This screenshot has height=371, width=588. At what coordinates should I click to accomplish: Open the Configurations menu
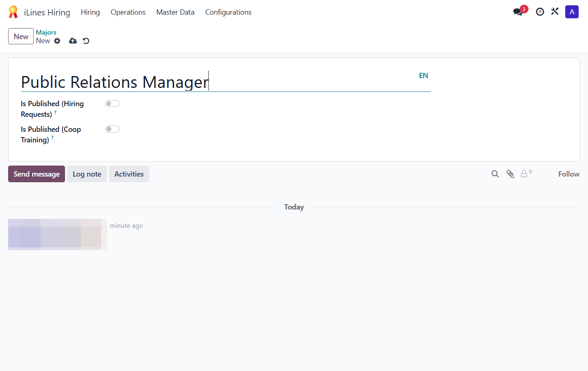228,12
